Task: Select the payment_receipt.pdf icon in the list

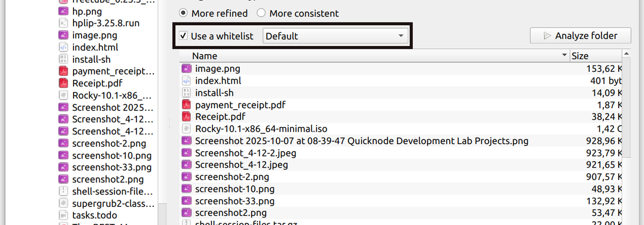Action: tap(186, 104)
